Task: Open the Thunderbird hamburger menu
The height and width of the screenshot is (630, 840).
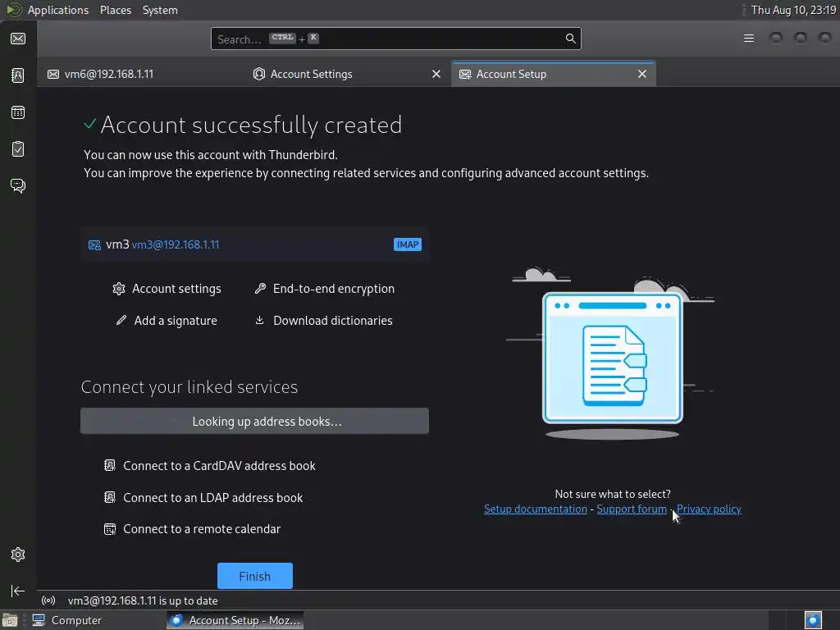Action: (x=749, y=38)
